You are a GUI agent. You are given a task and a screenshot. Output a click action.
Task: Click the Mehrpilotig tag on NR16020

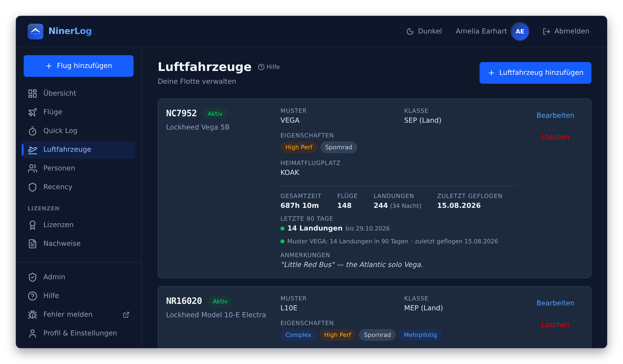click(420, 335)
